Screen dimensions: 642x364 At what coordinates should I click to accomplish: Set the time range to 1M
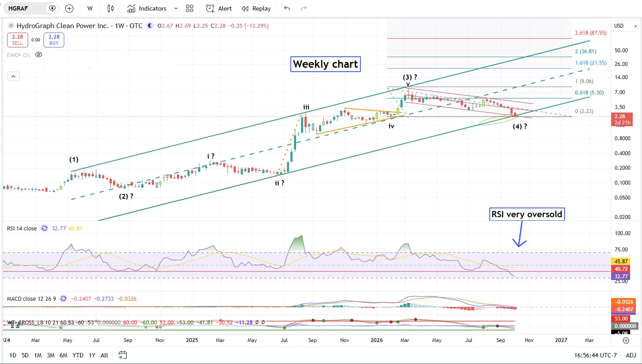click(38, 355)
